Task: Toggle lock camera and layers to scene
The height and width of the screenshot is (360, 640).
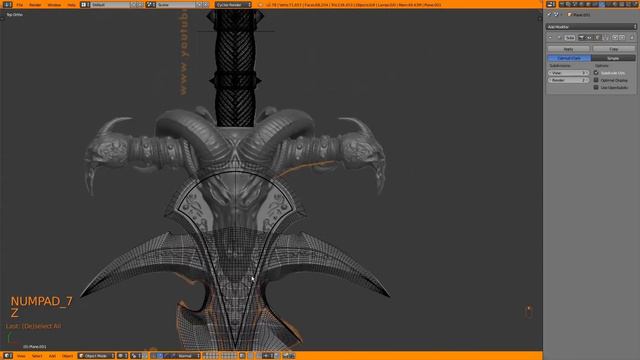Action: click(242, 356)
